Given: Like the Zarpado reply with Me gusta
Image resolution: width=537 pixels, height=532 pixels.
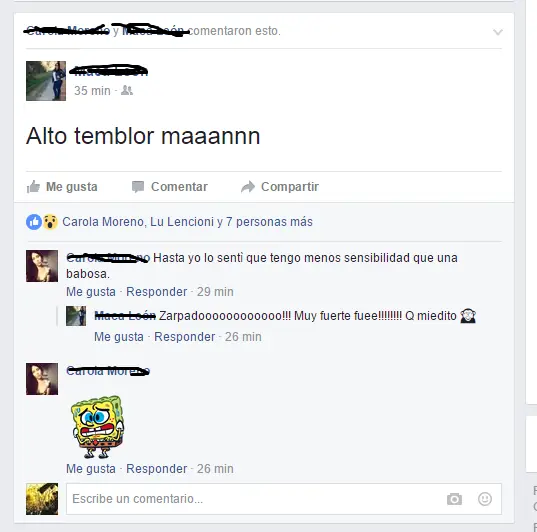Looking at the screenshot, I should pos(119,337).
